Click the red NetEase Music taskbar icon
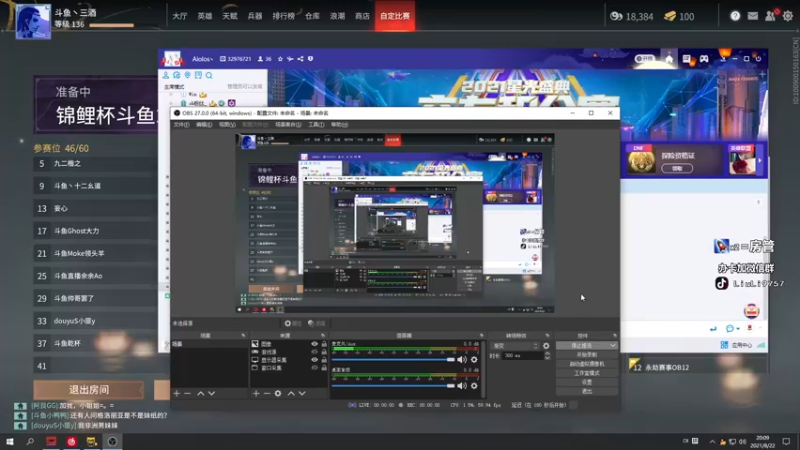The image size is (800, 450). point(71,441)
